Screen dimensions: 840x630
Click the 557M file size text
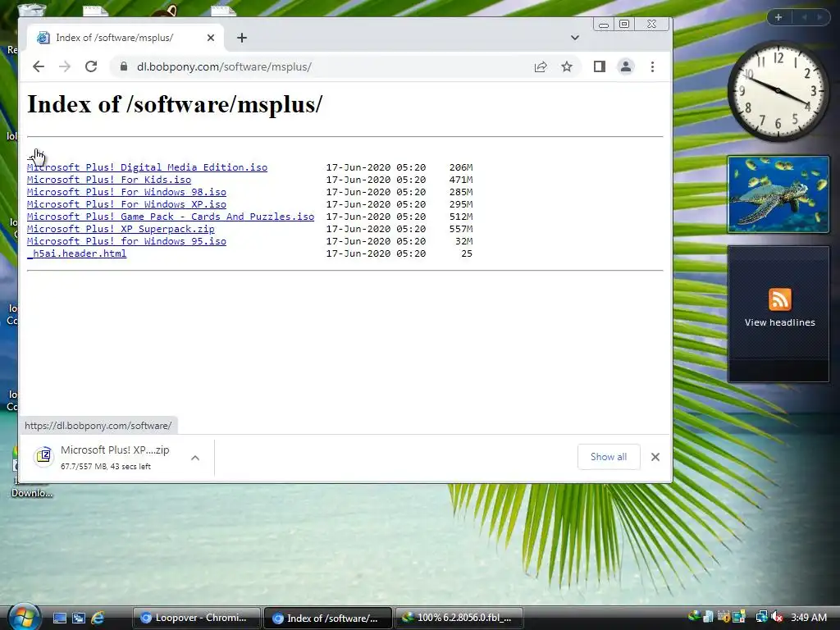pos(461,229)
